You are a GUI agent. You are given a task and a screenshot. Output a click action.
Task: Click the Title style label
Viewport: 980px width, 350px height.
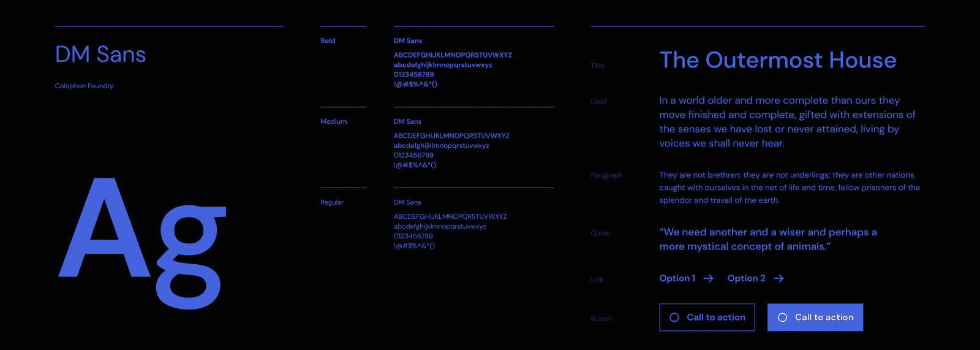tap(597, 66)
